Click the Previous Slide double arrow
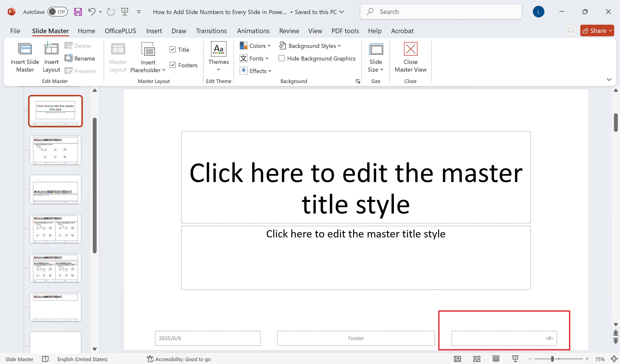 point(616,333)
